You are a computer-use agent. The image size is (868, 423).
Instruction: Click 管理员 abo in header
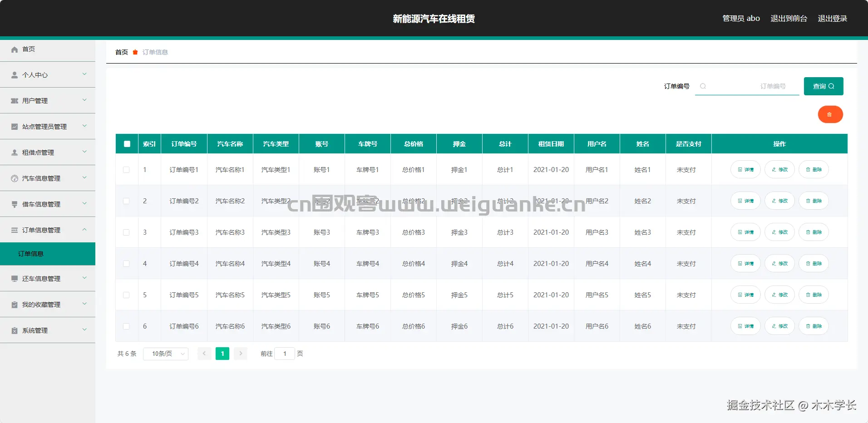[741, 19]
